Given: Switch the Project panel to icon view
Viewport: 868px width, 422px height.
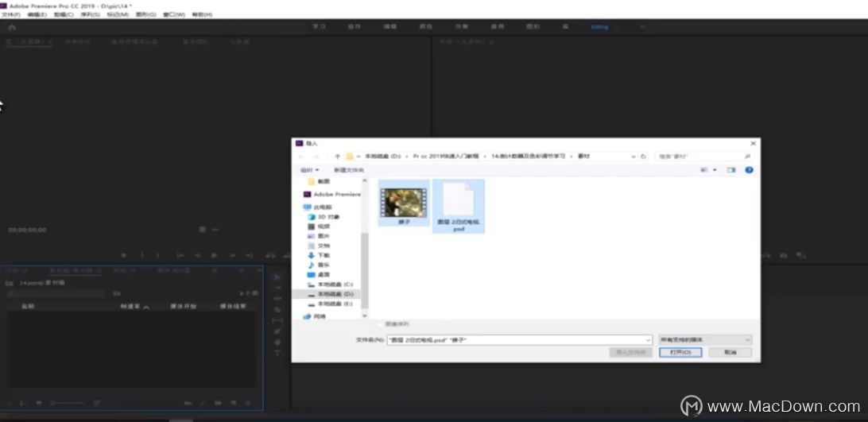Looking at the screenshot, I should pos(39,403).
